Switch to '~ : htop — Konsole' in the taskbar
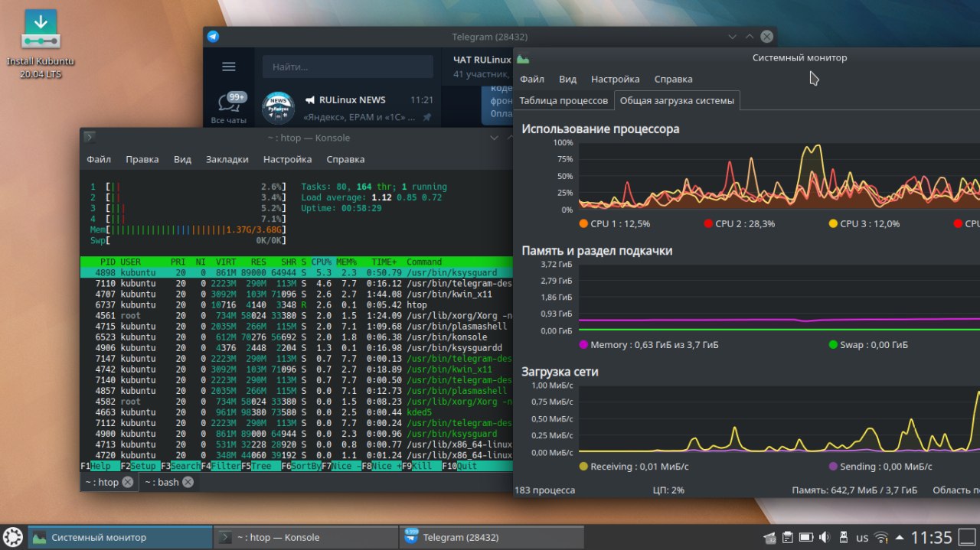980x550 pixels. [305, 538]
